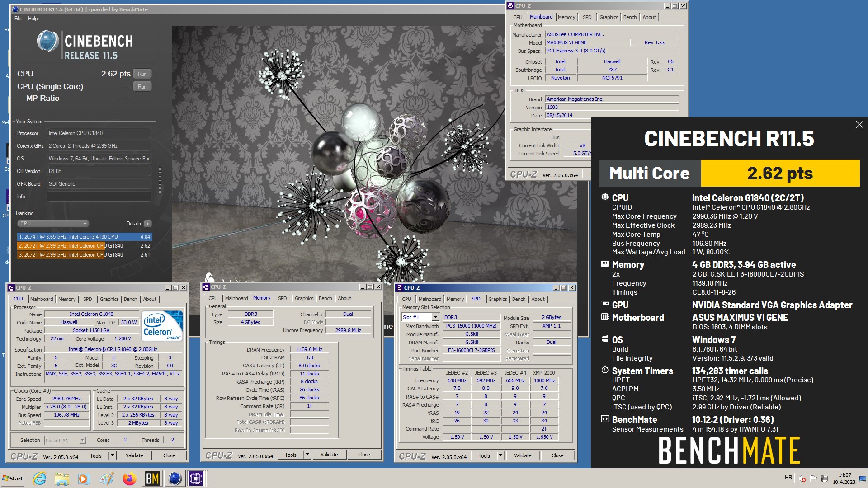The image size is (868, 488).
Task: Open Graphics tab in Memory CPU-Z window
Action: click(x=304, y=298)
